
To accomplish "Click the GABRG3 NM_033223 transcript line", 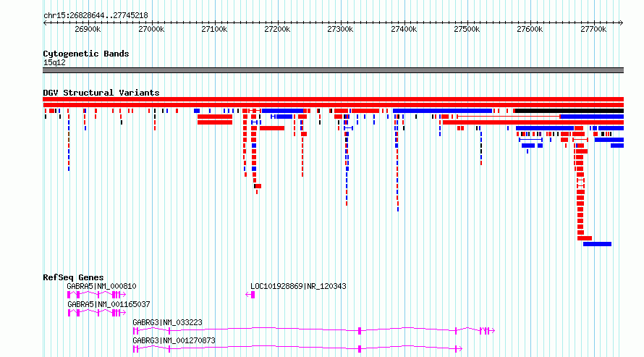I will click(x=314, y=331).
